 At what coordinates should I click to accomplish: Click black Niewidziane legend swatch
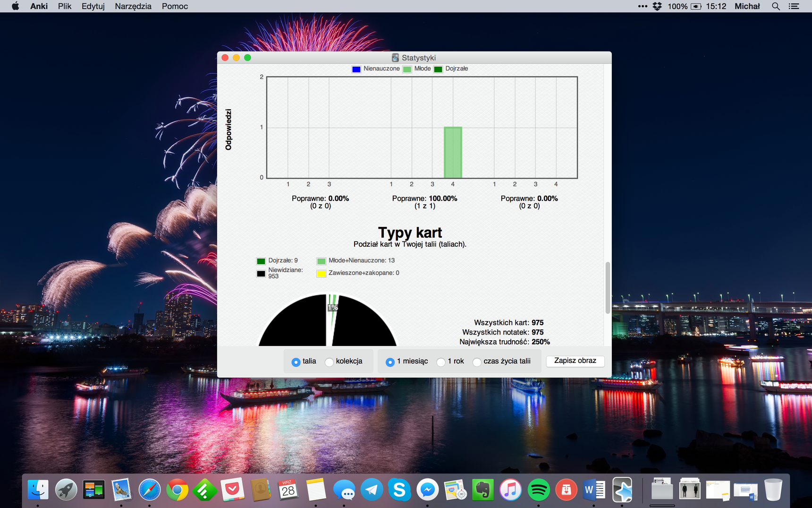[x=261, y=273]
